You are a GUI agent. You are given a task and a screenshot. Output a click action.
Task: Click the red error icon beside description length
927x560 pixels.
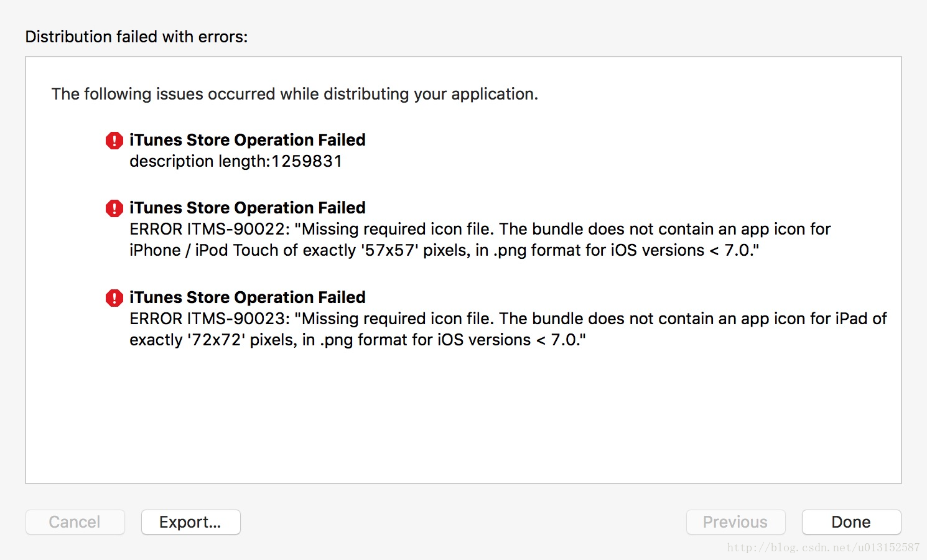pyautogui.click(x=114, y=141)
